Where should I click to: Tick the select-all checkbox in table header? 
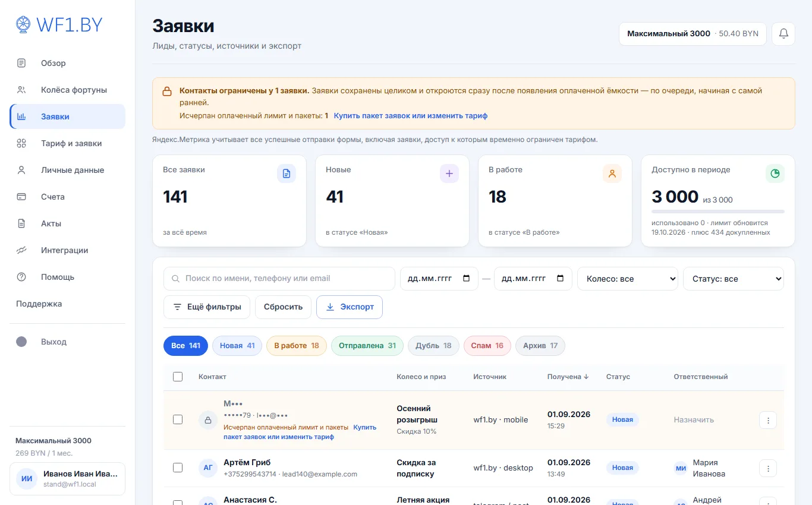coord(178,377)
